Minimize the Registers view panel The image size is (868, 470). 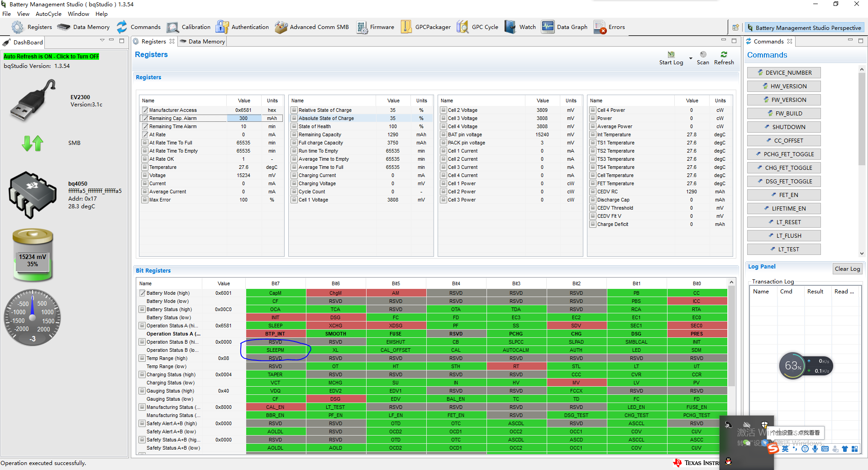pyautogui.click(x=724, y=41)
